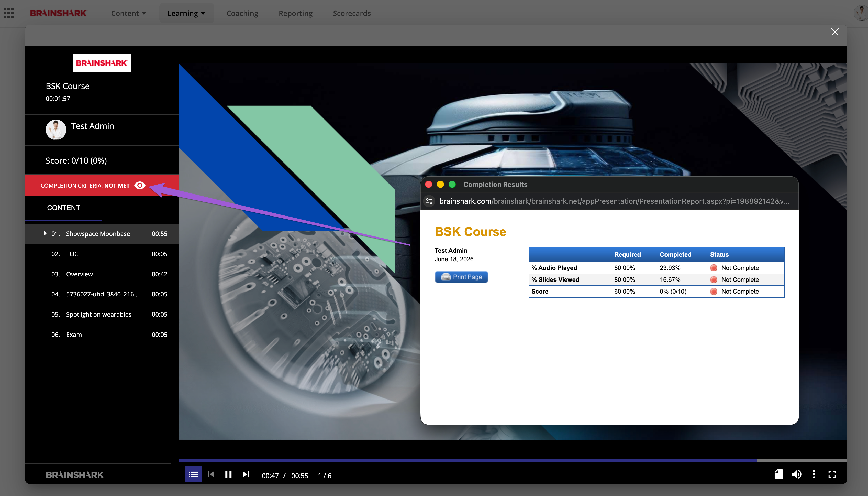Select the CONTENT tab in sidebar
The image size is (868, 496).
click(64, 208)
